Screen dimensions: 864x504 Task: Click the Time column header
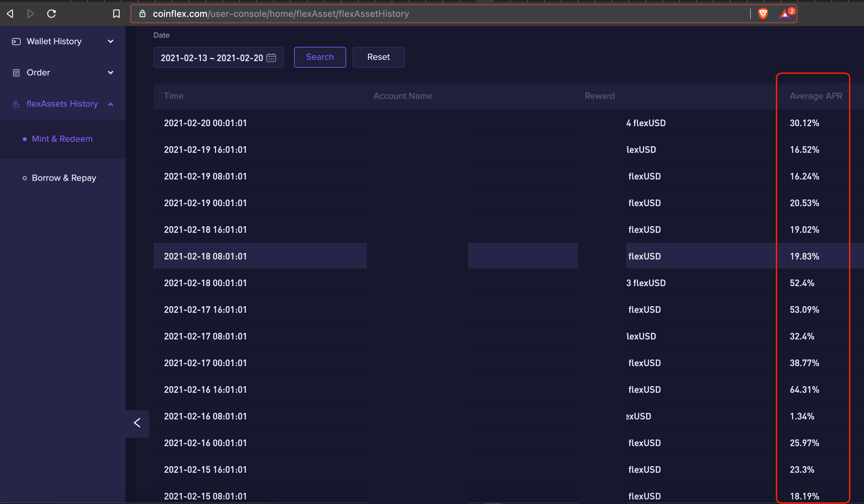coord(173,96)
